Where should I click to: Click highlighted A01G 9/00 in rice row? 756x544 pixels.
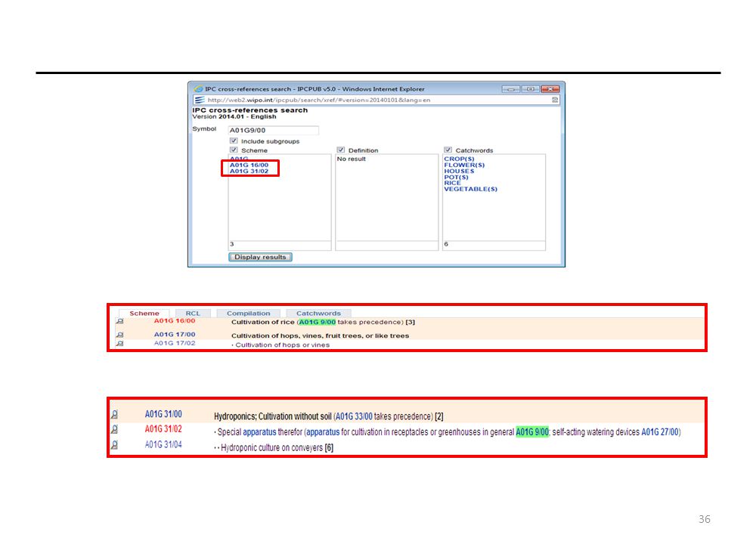(x=317, y=322)
